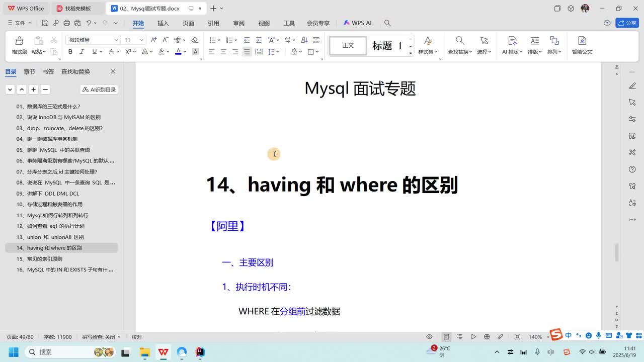Click the Clear Formatting eraser icon

(x=195, y=40)
